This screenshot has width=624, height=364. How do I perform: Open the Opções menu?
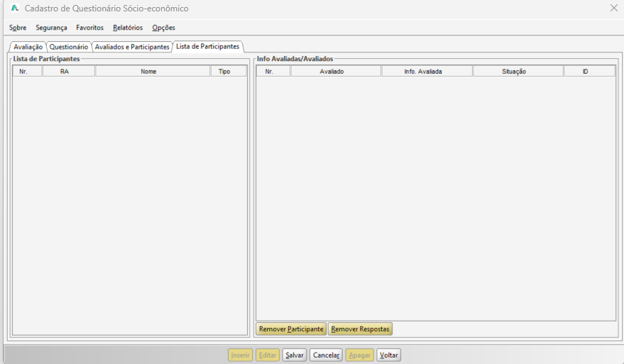tap(163, 28)
